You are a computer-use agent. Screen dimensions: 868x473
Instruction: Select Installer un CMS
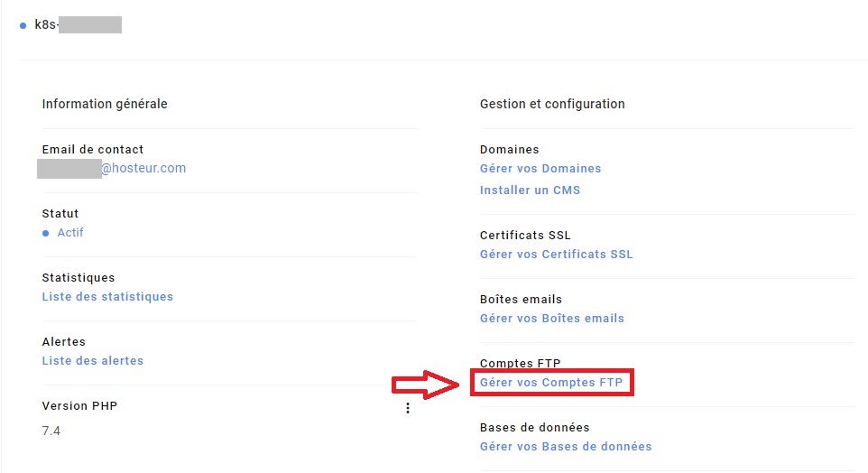530,190
